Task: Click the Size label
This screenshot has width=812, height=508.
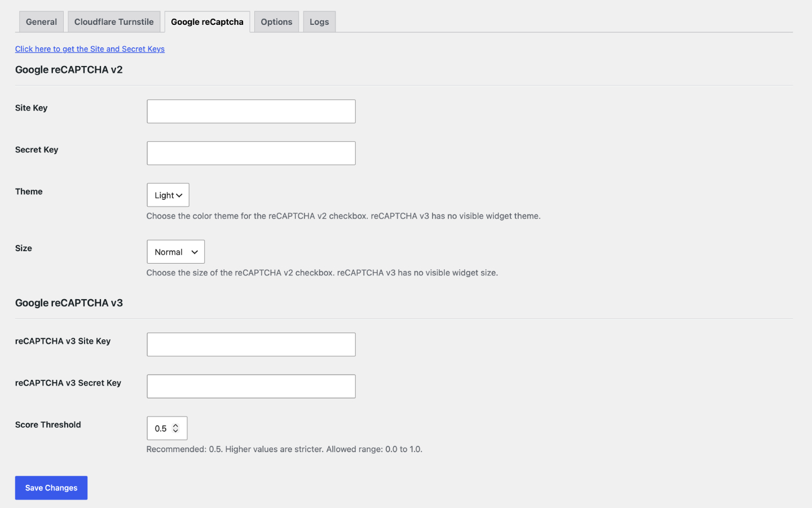Action: click(24, 248)
